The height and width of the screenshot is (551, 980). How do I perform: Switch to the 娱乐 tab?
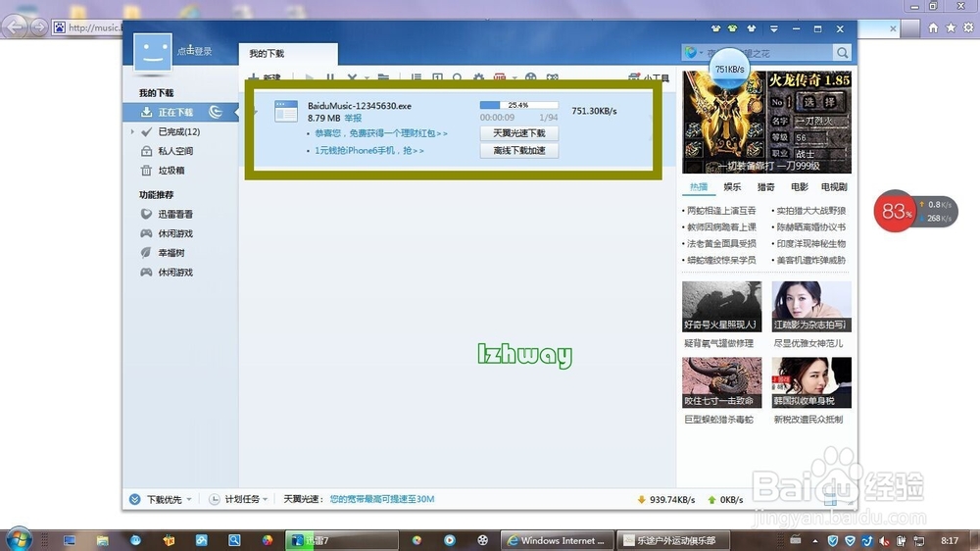pyautogui.click(x=732, y=187)
